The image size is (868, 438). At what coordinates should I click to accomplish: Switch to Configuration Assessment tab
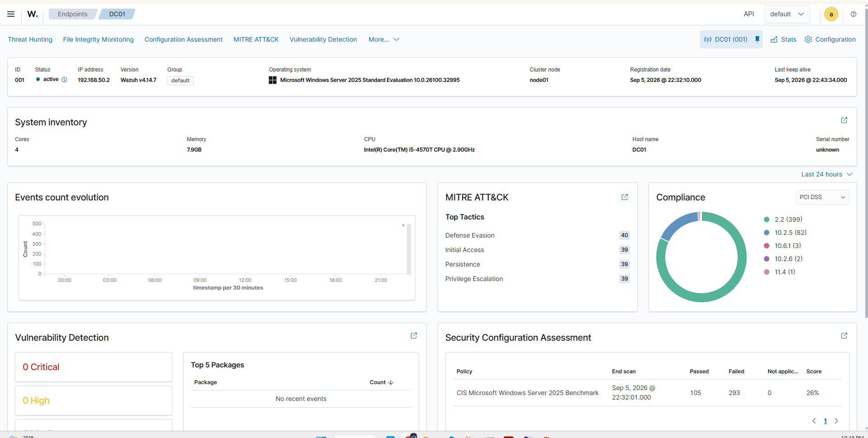[x=183, y=39]
